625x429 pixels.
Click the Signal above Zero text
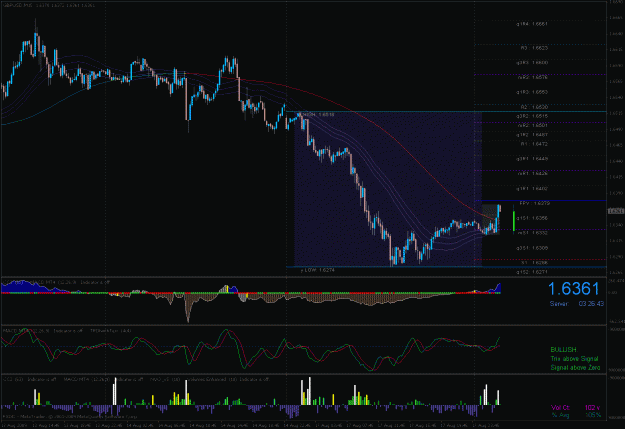pyautogui.click(x=575, y=368)
